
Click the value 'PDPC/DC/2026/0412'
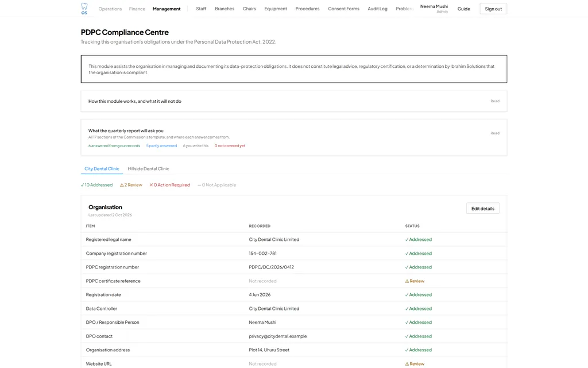click(271, 267)
